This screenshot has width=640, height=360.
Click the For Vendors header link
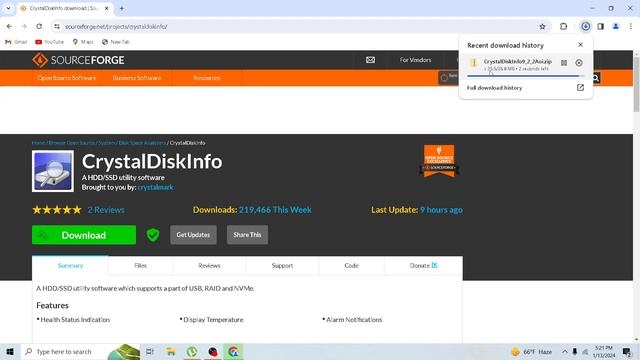point(415,60)
